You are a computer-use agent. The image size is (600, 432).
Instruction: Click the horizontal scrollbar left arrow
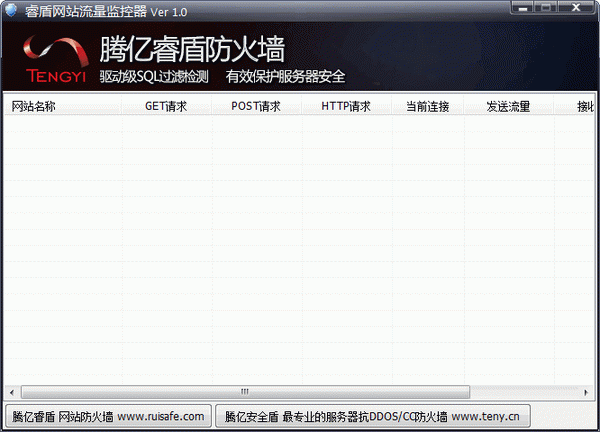(x=12, y=392)
